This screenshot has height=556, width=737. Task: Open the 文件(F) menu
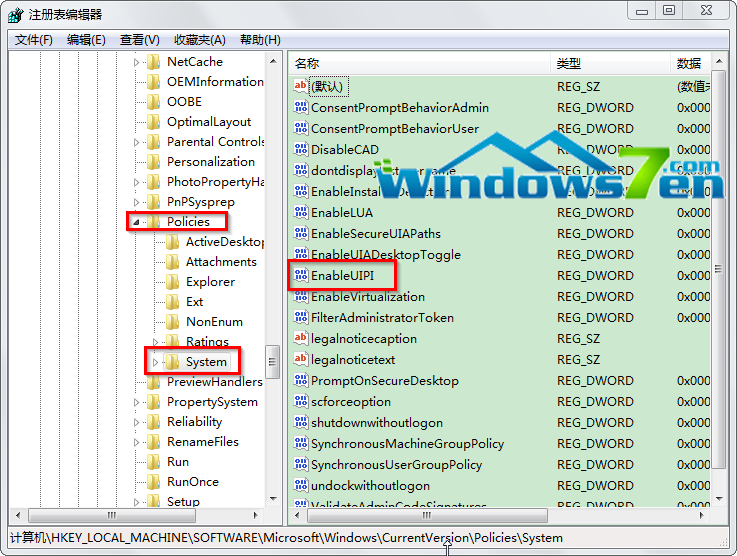[33, 39]
